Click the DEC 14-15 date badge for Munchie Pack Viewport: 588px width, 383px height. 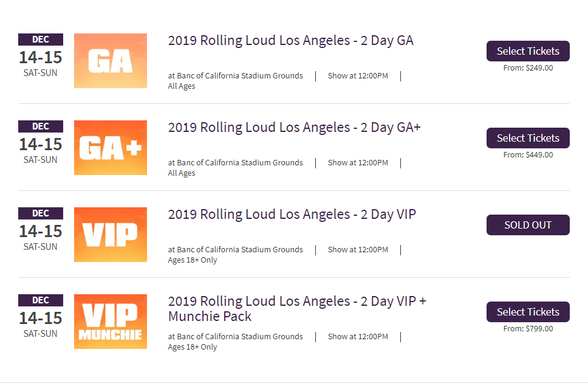tap(41, 317)
